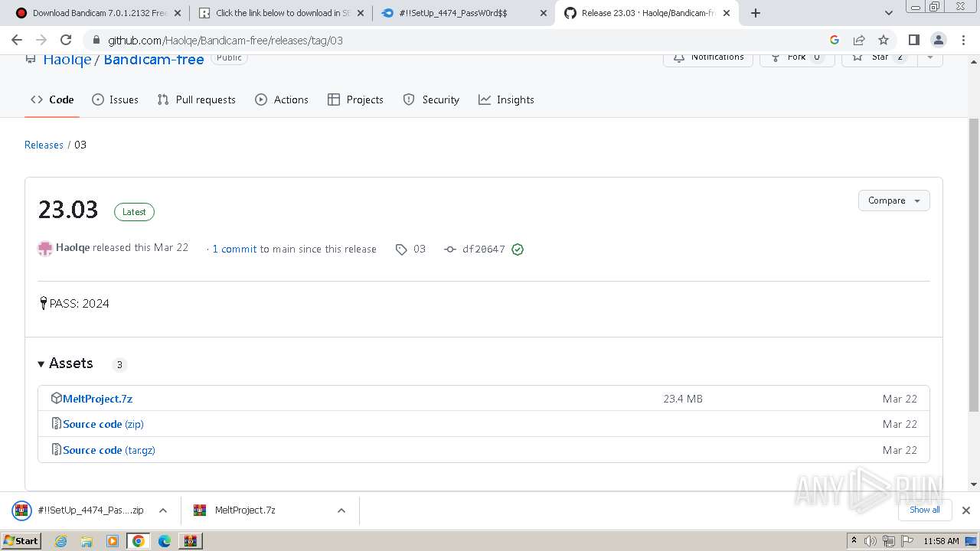Reload the GitHub release page
The width and height of the screenshot is (980, 551).
click(x=66, y=40)
